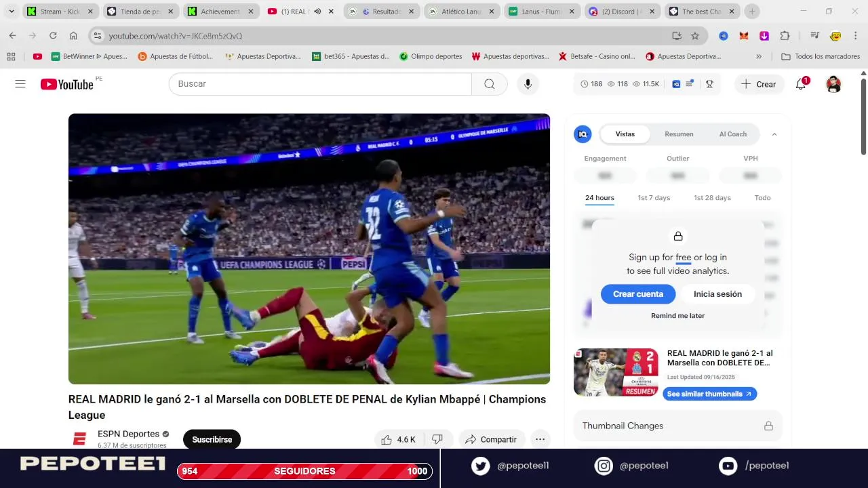Mute the REAL tab via speaker icon
Screen dimensions: 868x488
317,12
